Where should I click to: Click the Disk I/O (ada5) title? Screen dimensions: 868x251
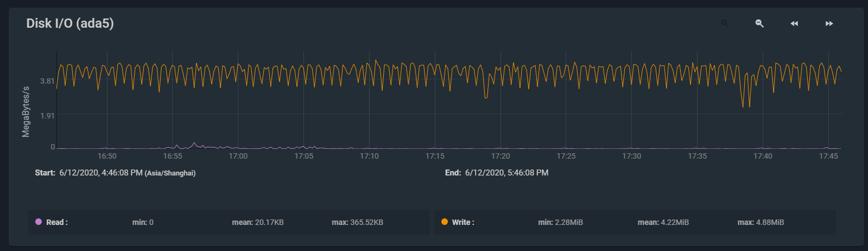70,23
